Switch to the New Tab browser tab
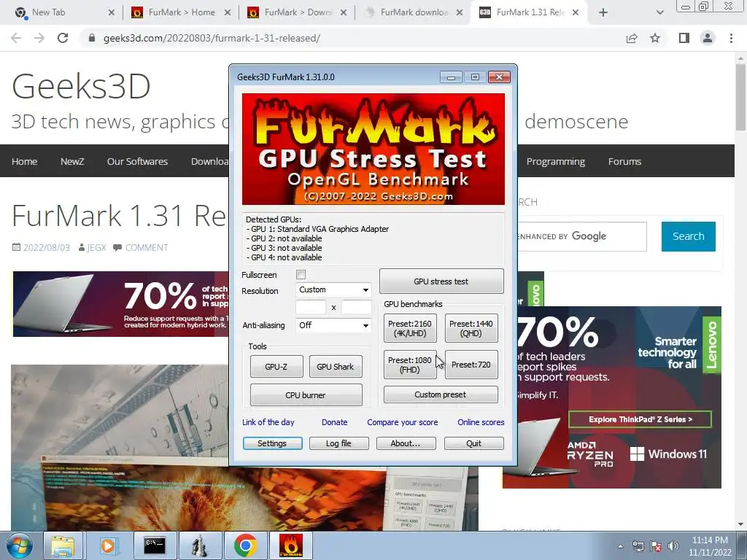747x560 pixels. coord(64,12)
